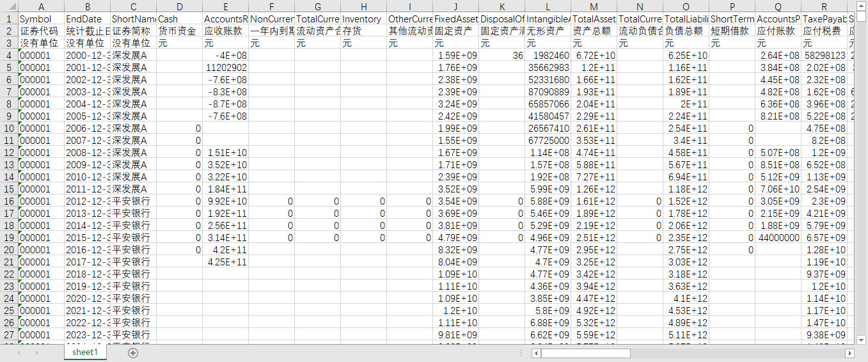Click the next sheet navigation arrow
The width and height of the screenshot is (868, 362).
[37, 352]
